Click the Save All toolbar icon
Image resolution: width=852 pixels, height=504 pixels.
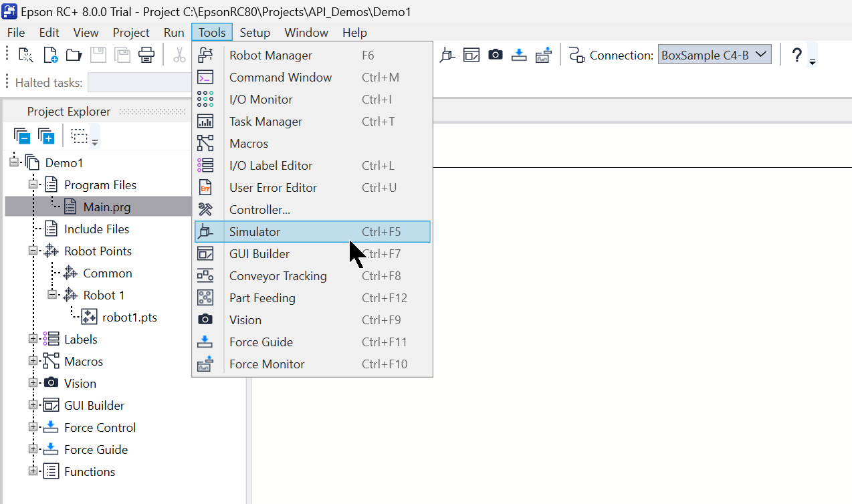[x=122, y=55]
